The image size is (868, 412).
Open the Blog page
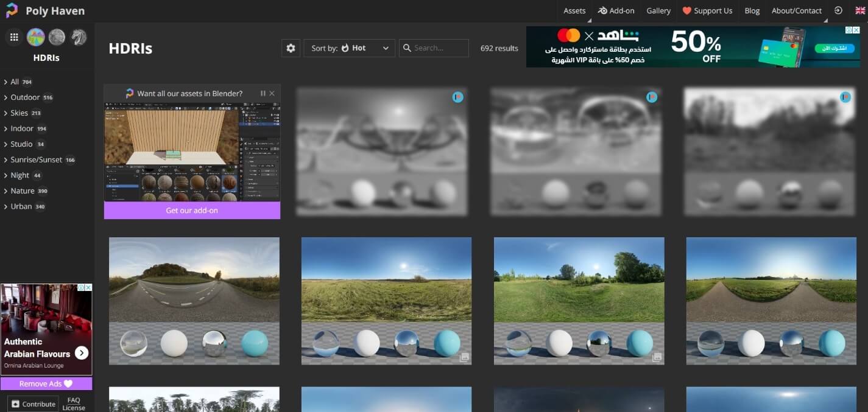pyautogui.click(x=752, y=11)
